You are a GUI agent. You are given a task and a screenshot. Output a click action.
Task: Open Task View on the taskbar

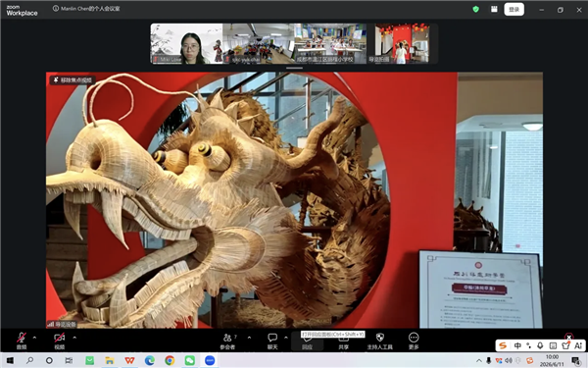(69, 360)
